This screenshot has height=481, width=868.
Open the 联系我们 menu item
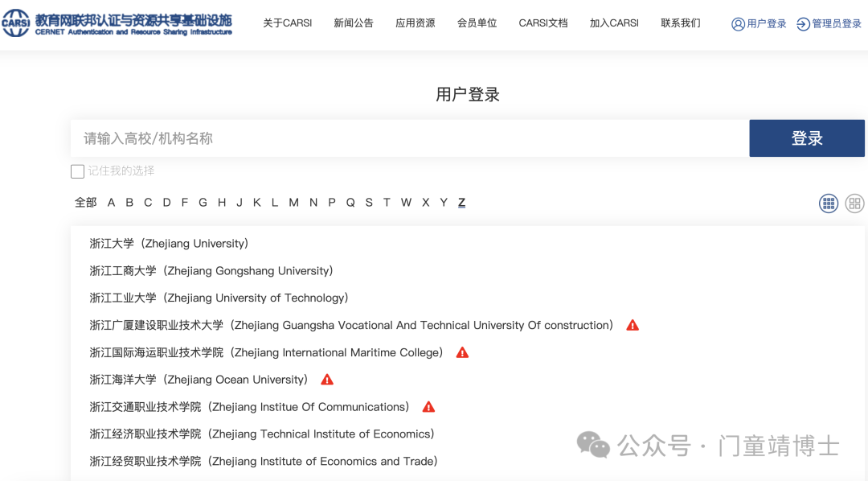(681, 23)
